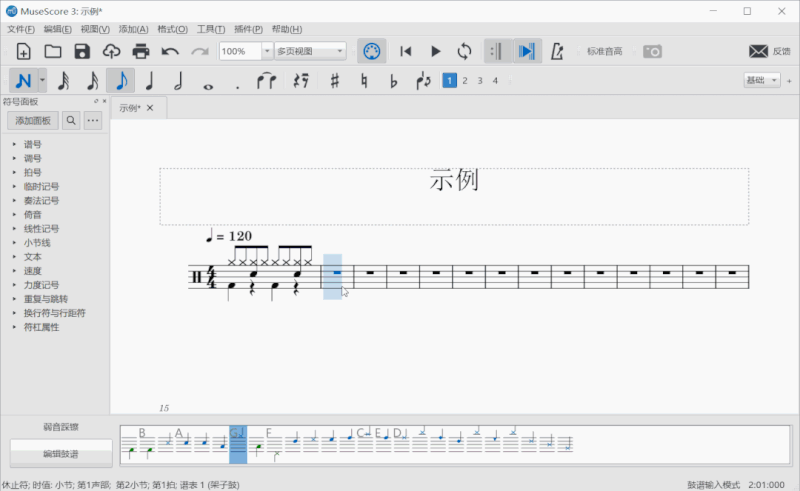Start playback with the play button
Screen dimensions: 800x491
point(435,52)
